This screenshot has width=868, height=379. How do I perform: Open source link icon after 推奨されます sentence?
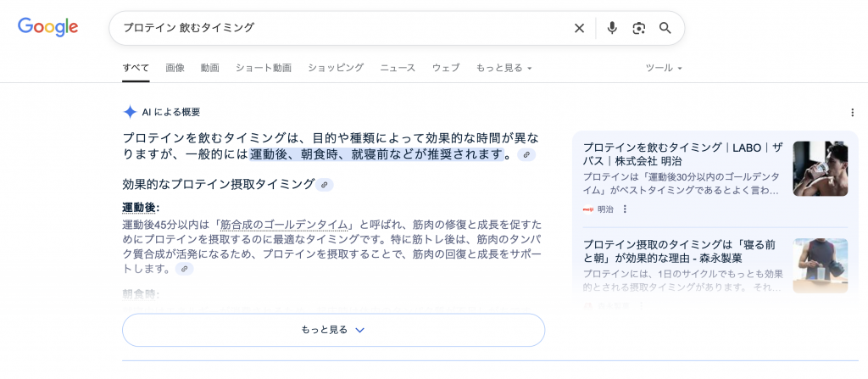526,154
